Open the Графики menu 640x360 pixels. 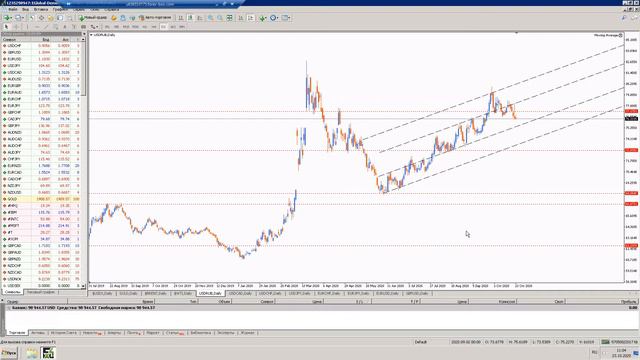(60, 9)
